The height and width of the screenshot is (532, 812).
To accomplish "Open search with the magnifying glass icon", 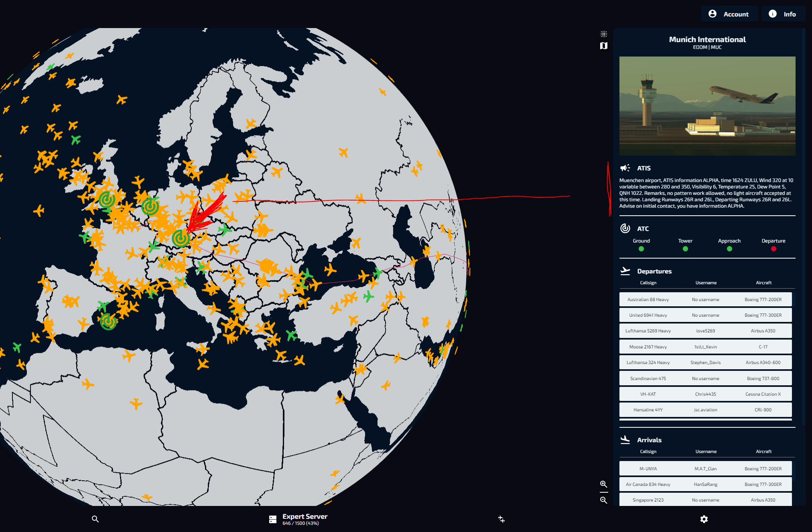I will coord(95,519).
